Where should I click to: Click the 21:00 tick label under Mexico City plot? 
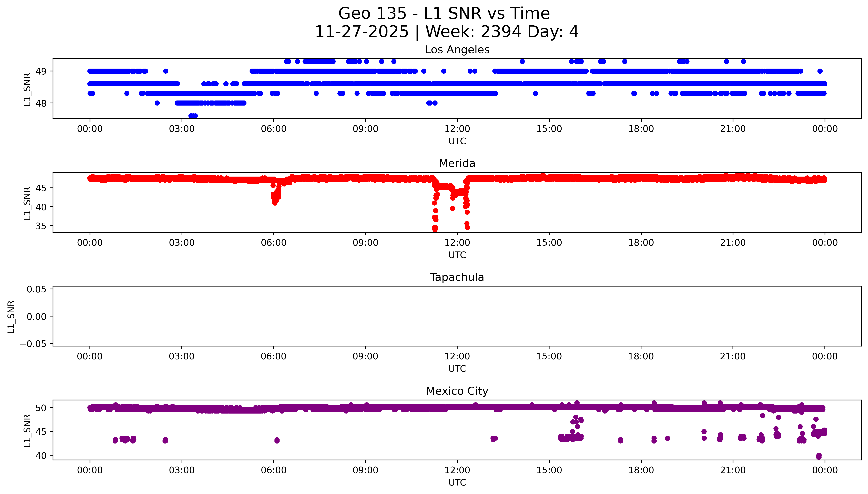click(733, 470)
